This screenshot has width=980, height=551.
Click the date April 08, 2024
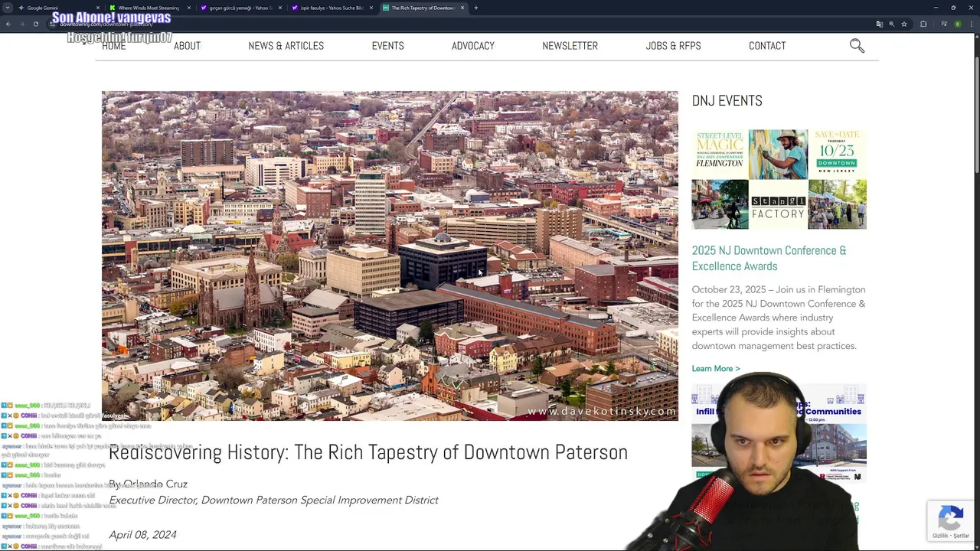pyautogui.click(x=142, y=535)
